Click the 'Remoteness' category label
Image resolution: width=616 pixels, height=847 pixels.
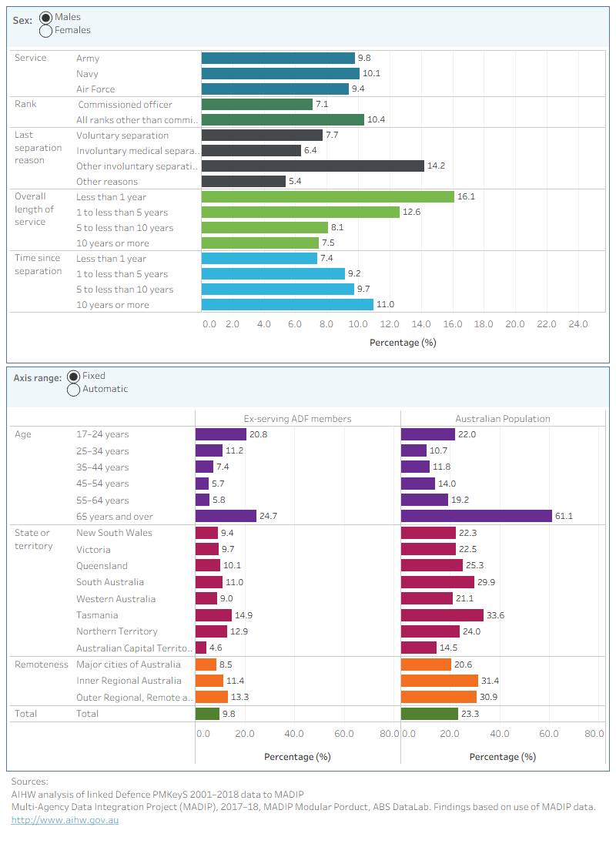[x=41, y=665]
